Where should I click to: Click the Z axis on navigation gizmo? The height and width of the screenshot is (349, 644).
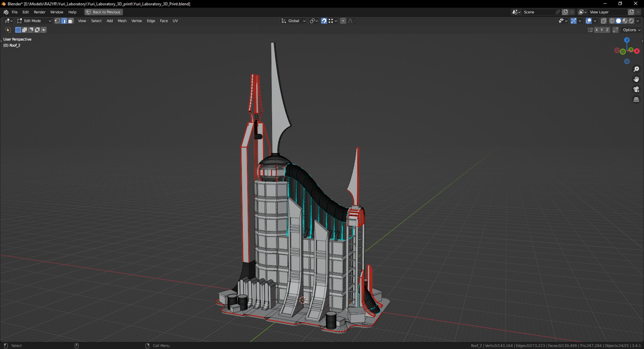pos(627,40)
